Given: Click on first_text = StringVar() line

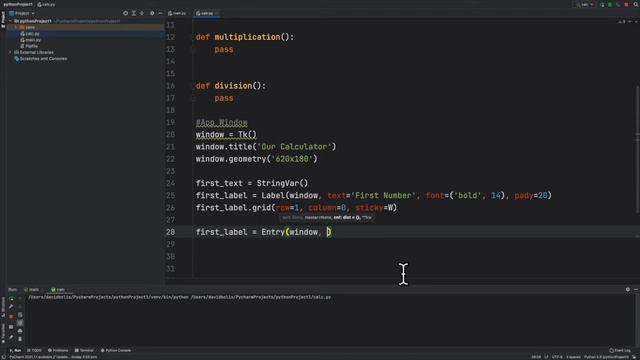Looking at the screenshot, I should 252,183.
